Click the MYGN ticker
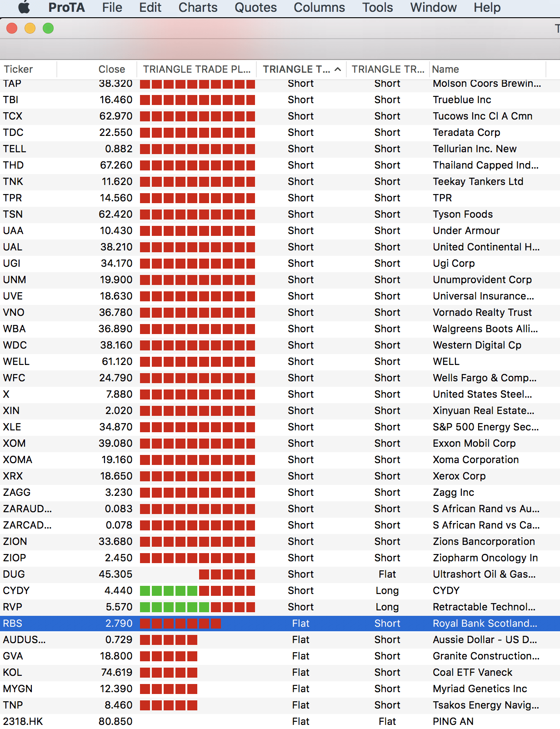 pos(18,689)
